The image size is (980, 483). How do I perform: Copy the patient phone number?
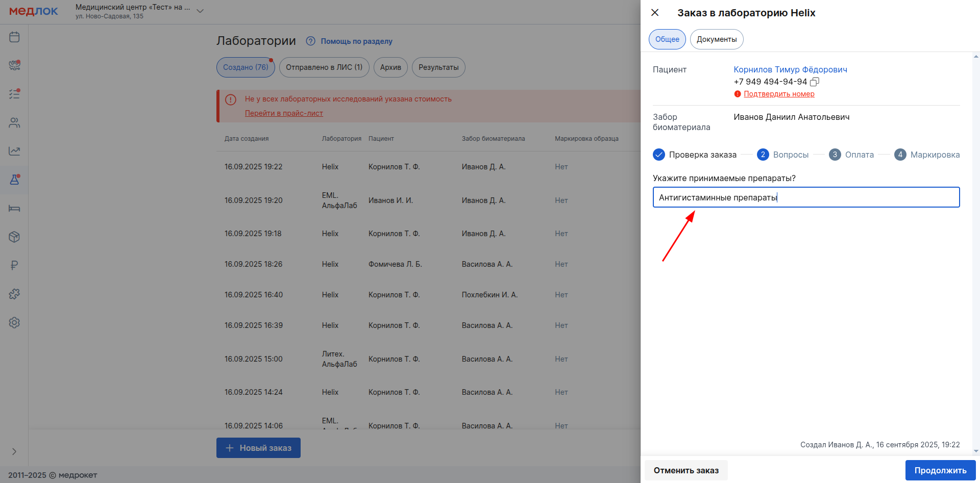click(815, 82)
